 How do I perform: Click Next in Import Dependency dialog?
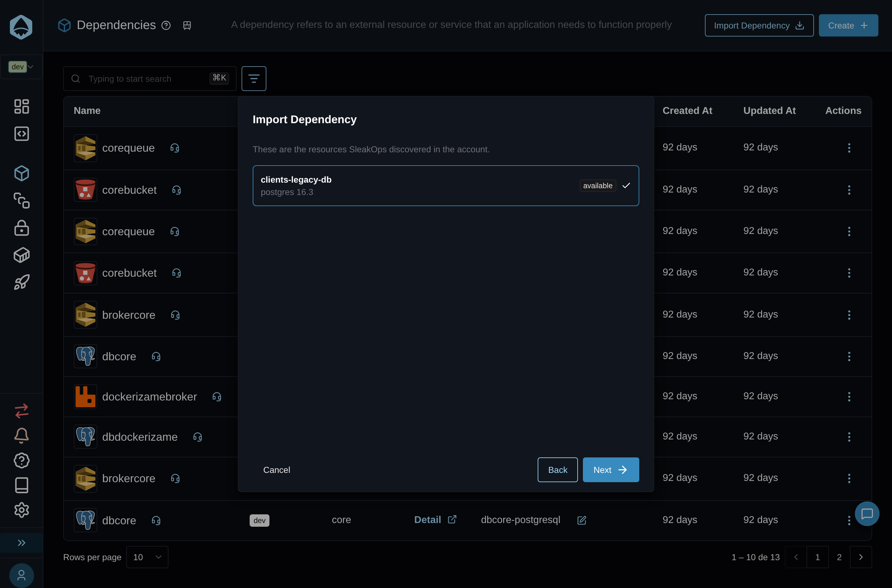[x=610, y=470]
